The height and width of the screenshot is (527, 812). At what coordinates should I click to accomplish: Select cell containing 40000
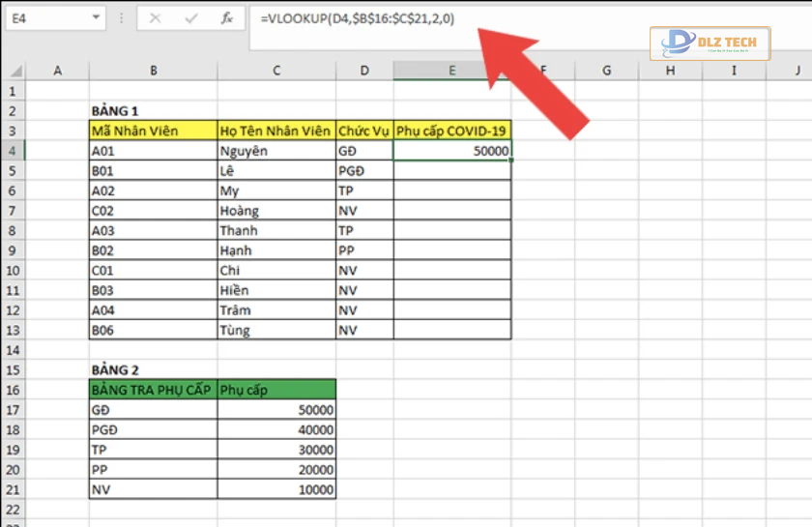coord(276,429)
